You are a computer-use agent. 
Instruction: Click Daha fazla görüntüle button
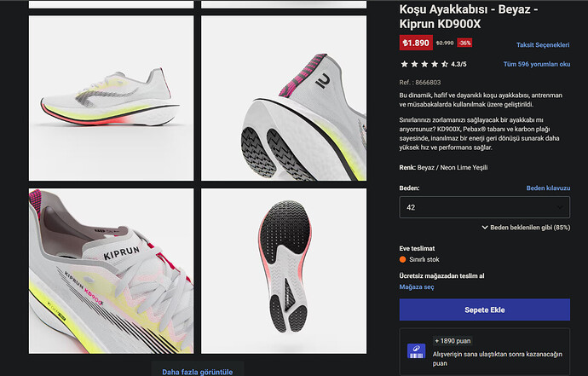198,372
